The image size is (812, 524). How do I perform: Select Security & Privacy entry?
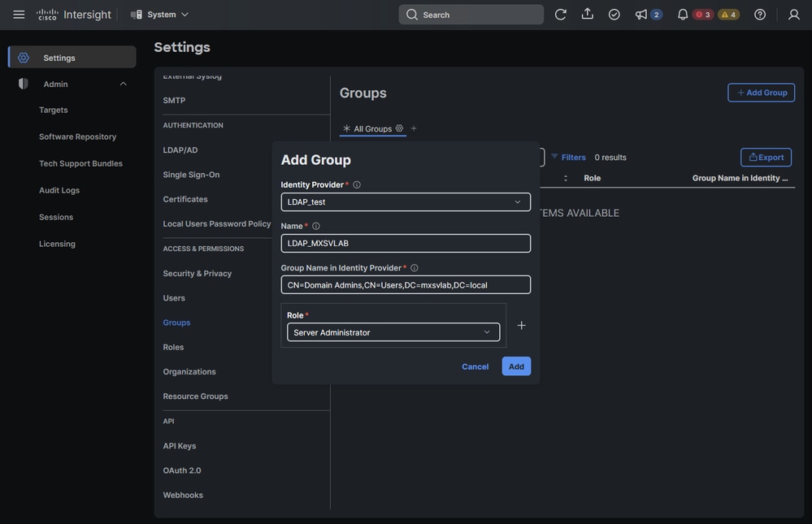click(x=198, y=274)
